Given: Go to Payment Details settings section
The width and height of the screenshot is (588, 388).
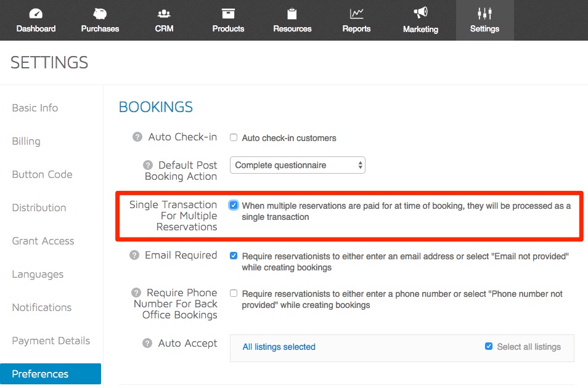Looking at the screenshot, I should tap(51, 341).
